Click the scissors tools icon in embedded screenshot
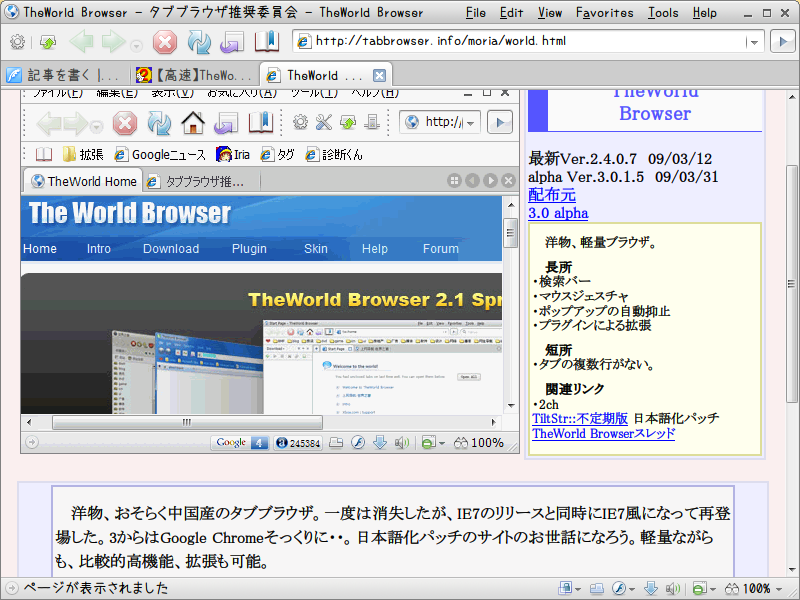800x600 pixels. point(323,122)
